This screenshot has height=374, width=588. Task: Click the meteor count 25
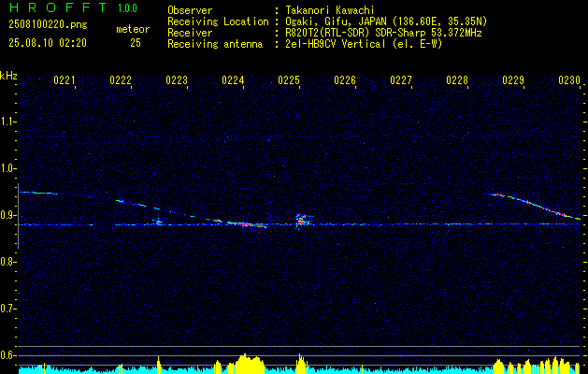click(x=136, y=43)
